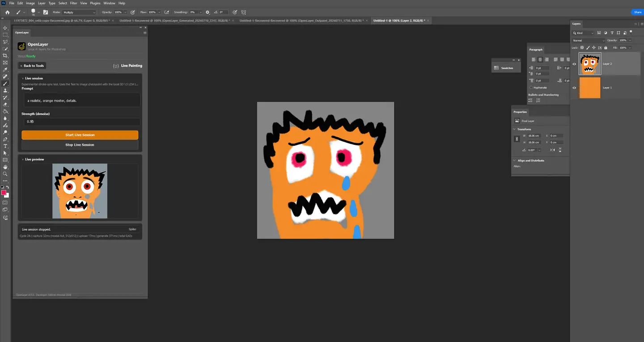Toggle Quick Mask mode icon
Image resolution: width=644 pixels, height=342 pixels.
(x=5, y=202)
